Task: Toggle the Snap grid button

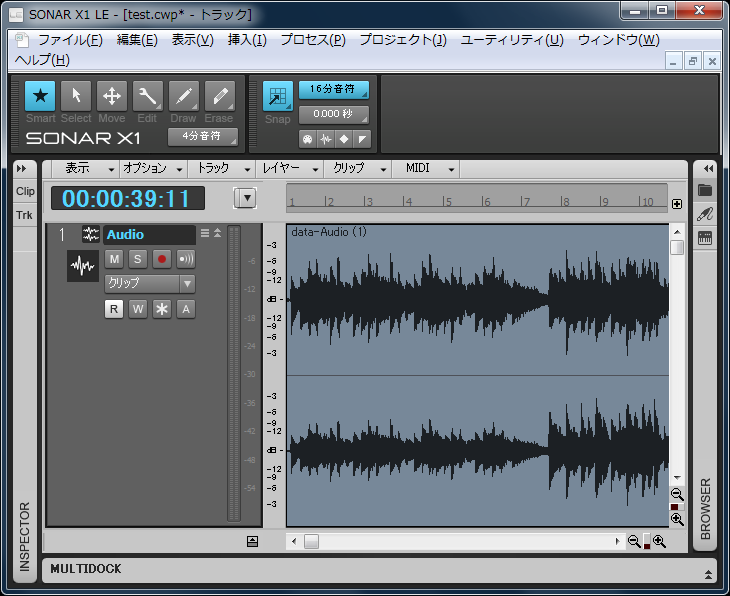Action: [x=277, y=96]
